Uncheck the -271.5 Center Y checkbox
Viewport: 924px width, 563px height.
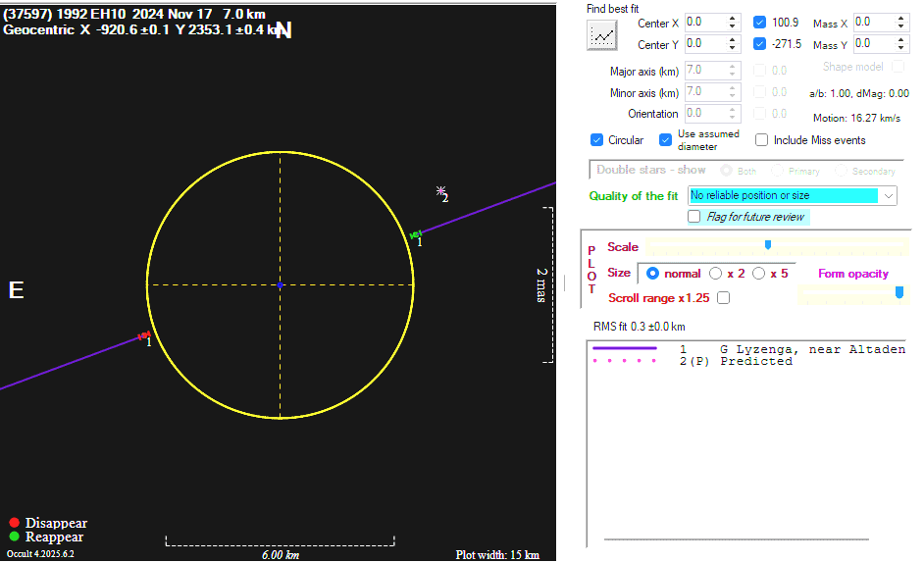coord(759,43)
